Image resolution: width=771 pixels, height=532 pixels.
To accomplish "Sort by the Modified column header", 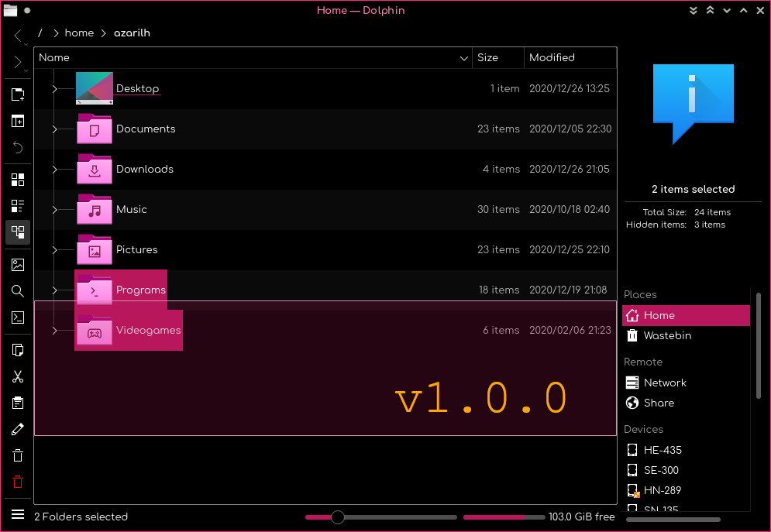I will [x=570, y=57].
